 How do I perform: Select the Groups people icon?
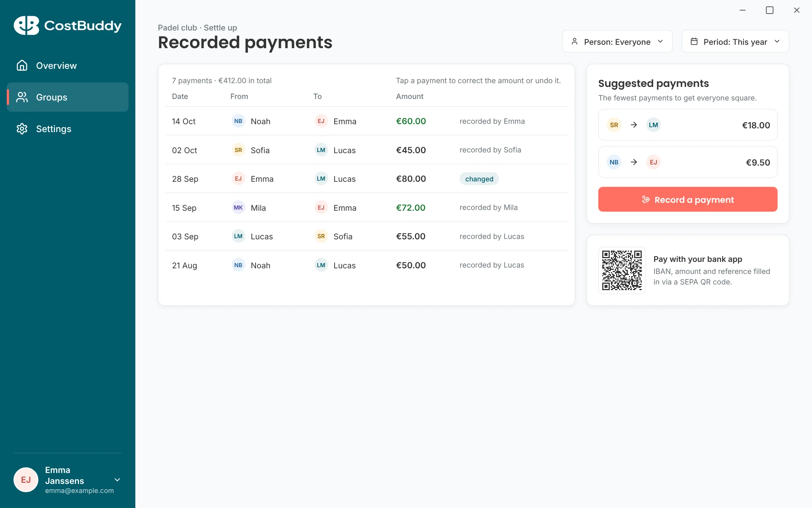22,97
